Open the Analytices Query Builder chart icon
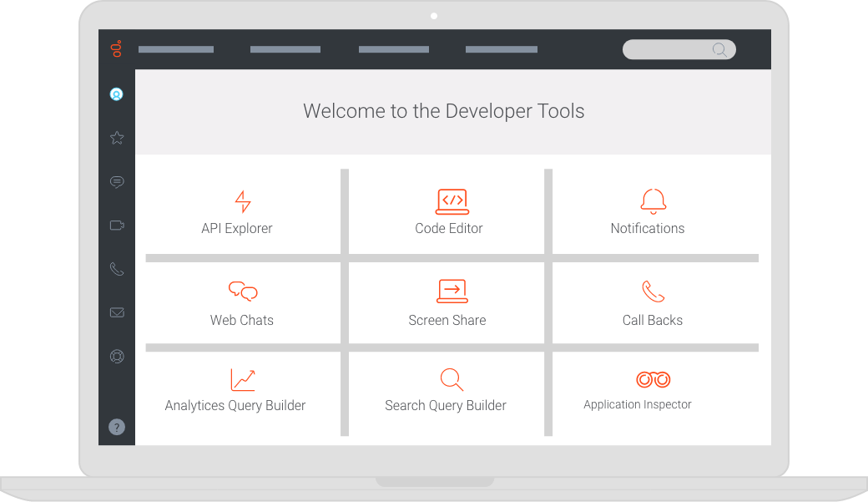Viewport: 868px width, 502px height. click(x=243, y=380)
